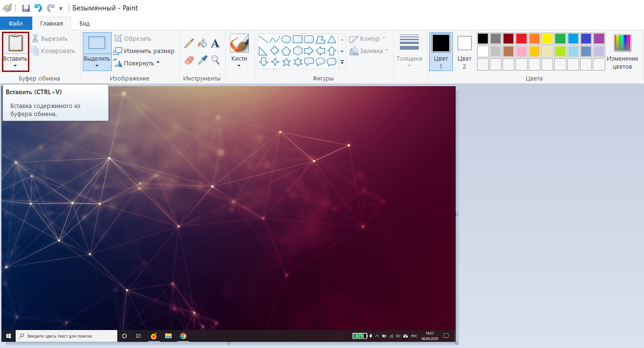Click the Undo arrow icon
The image size is (644, 348).
[x=38, y=8]
